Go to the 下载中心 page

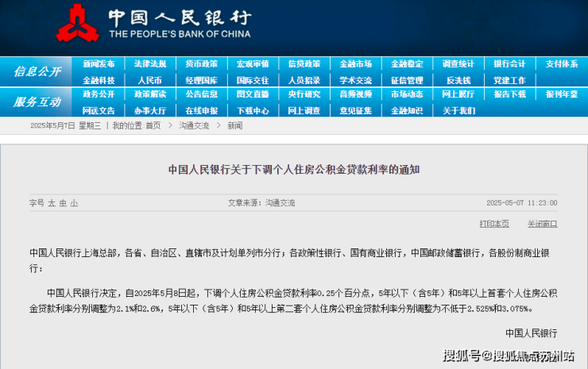253,110
